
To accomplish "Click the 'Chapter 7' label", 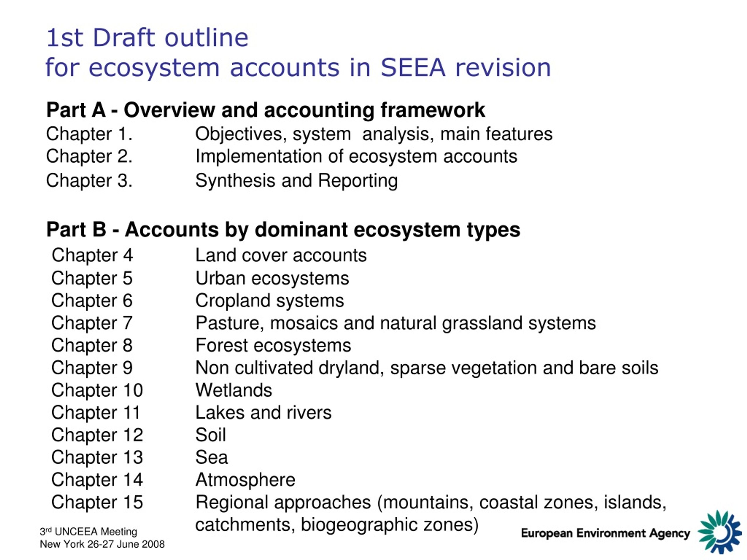I will pyautogui.click(x=92, y=323).
